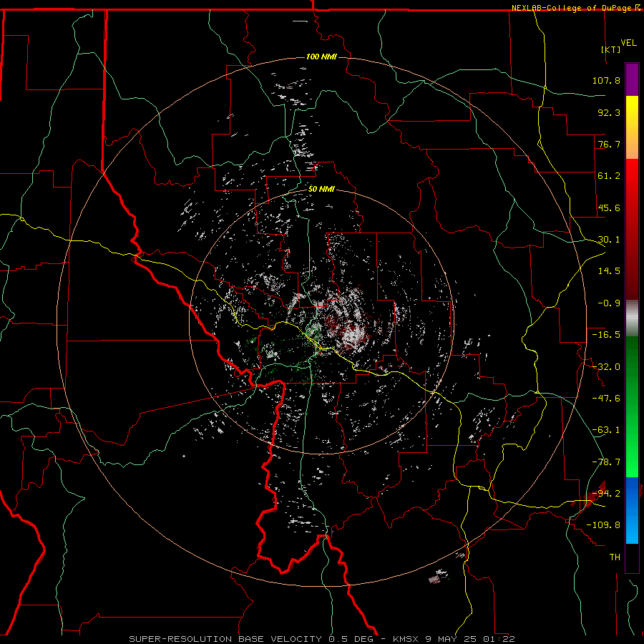Screen dimensions: 644x644
Task: Select the -63.1 scale value
Action: [x=606, y=430]
